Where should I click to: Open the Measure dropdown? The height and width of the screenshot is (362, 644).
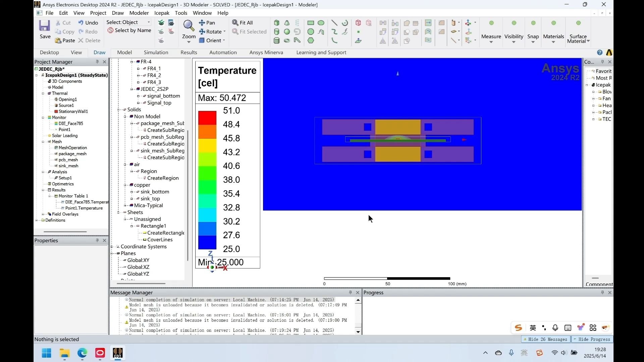[491, 42]
